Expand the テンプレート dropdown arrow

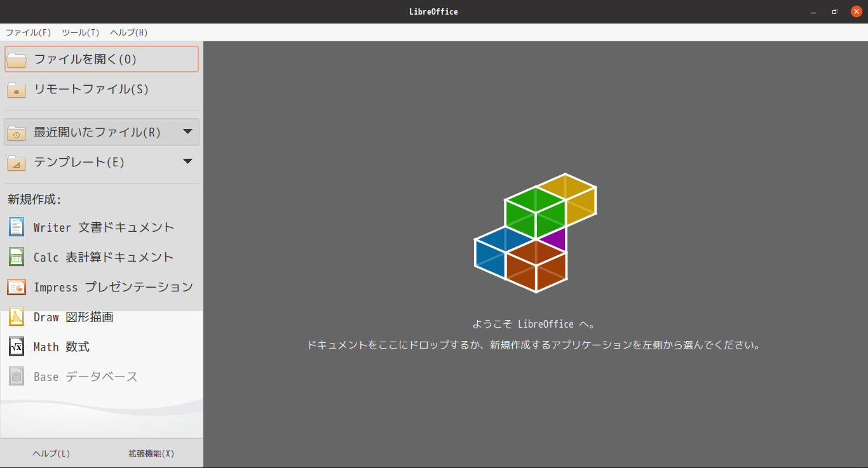pos(187,161)
